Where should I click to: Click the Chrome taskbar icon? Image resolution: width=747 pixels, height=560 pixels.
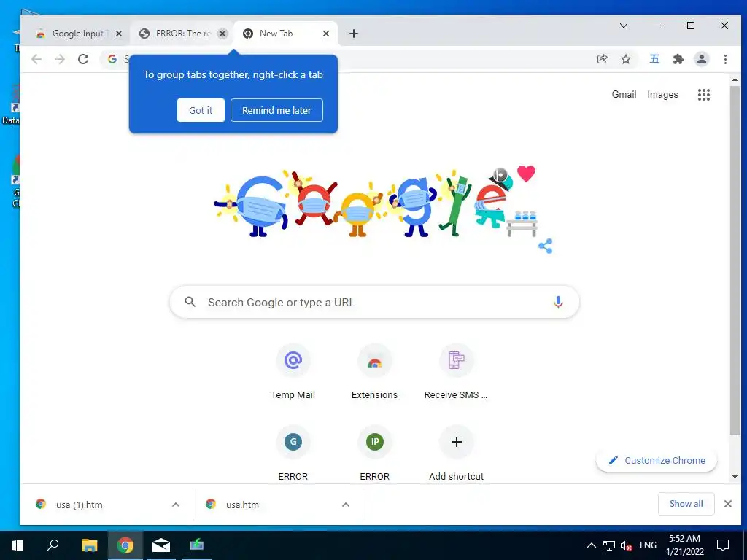(x=125, y=545)
